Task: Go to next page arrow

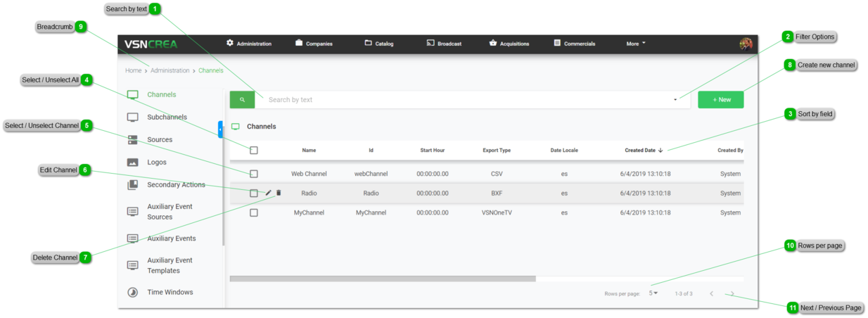Action: pyautogui.click(x=732, y=293)
